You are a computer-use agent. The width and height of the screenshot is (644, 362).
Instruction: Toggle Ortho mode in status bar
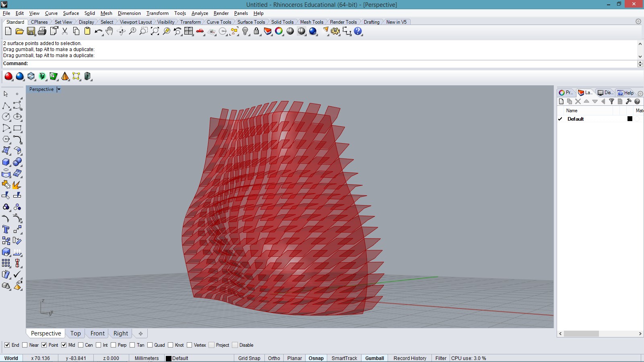click(x=274, y=358)
